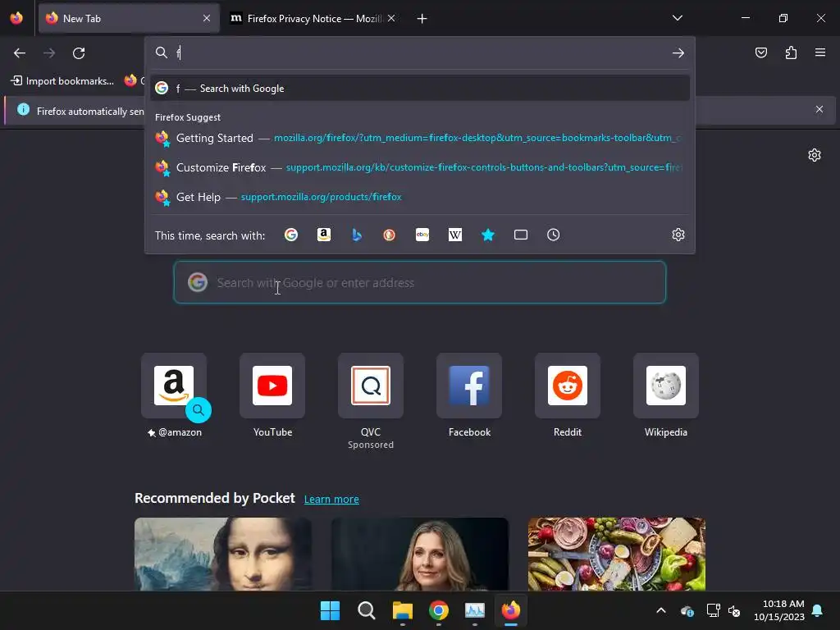Click Firefox icon left of the tab strip
Viewport: 840px width, 630px height.
(16, 18)
